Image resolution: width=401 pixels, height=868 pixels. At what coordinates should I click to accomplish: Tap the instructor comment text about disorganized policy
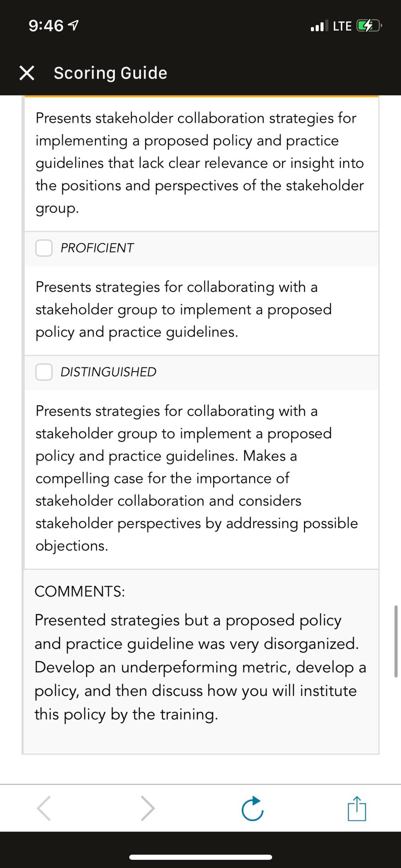[200, 667]
